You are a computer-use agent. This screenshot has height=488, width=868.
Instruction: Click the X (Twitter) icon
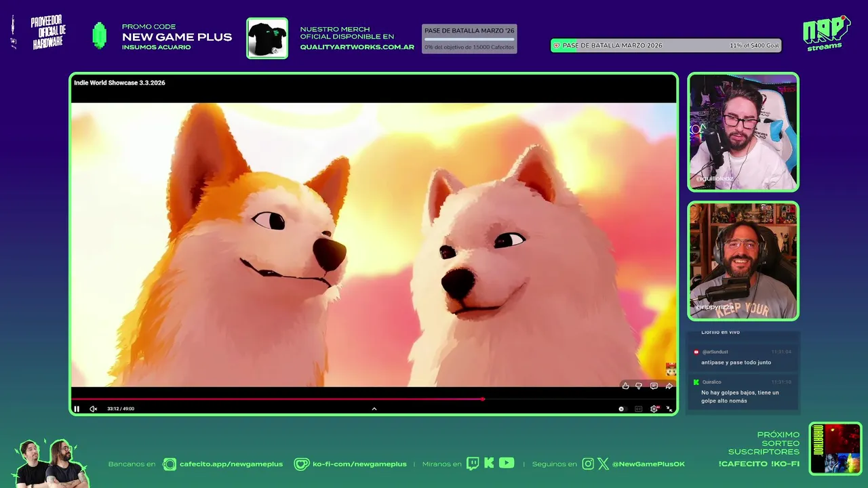pos(603,464)
